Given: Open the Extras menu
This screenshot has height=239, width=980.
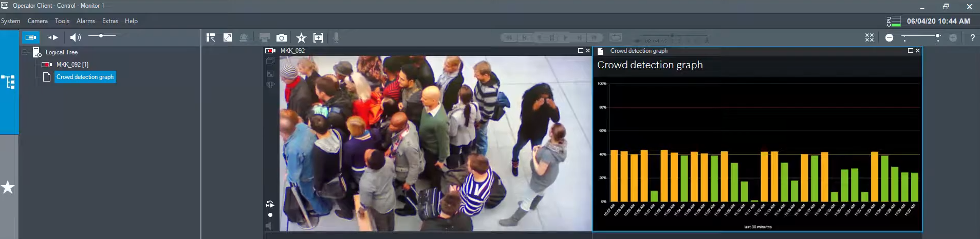Looking at the screenshot, I should click(110, 21).
